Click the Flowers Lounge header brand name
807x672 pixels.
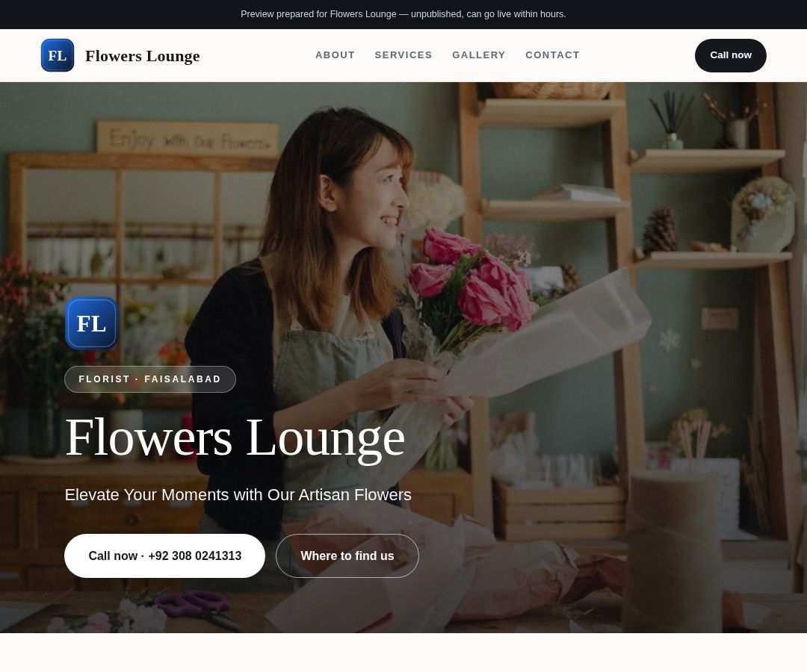point(143,55)
